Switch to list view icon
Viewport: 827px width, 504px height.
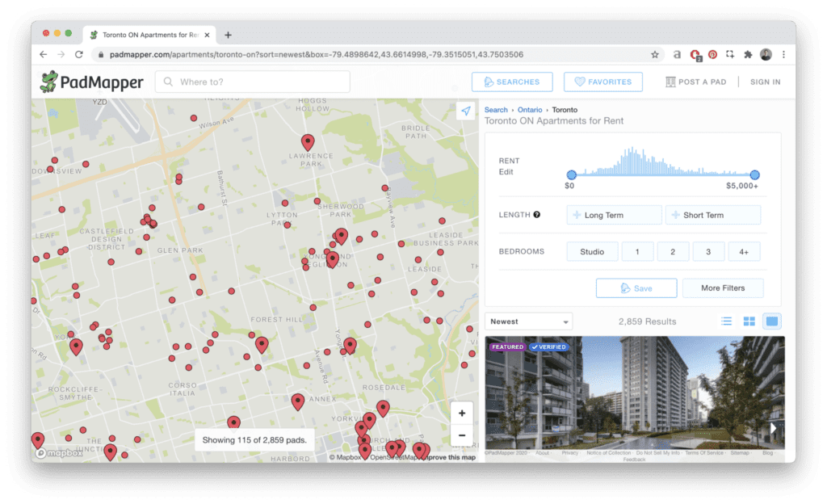click(x=726, y=321)
